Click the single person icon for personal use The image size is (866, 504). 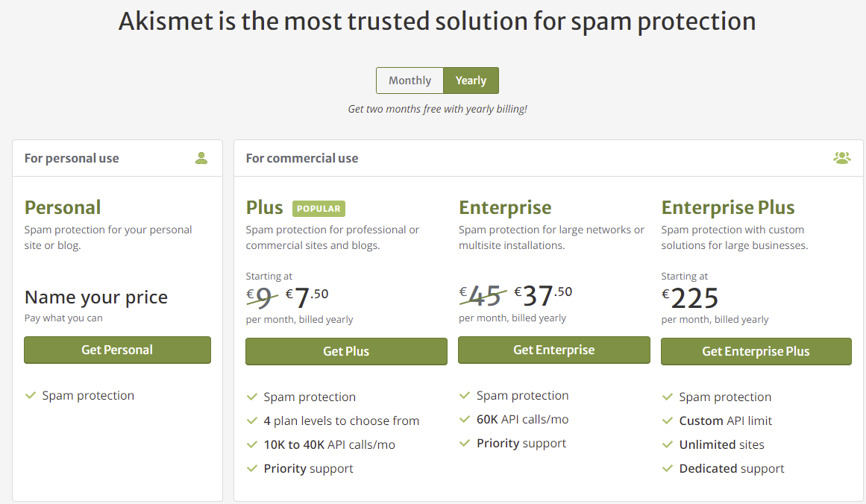[201, 158]
